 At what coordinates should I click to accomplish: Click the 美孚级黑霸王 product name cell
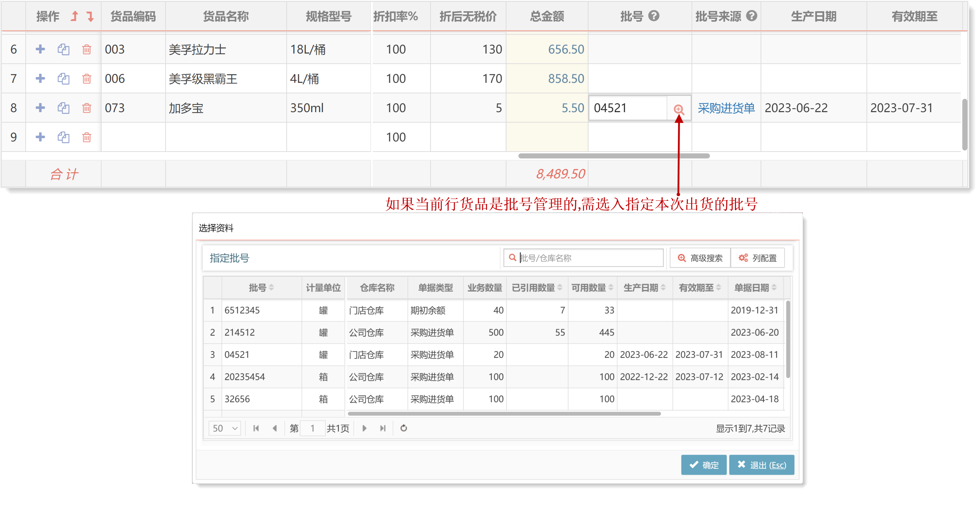(226, 78)
